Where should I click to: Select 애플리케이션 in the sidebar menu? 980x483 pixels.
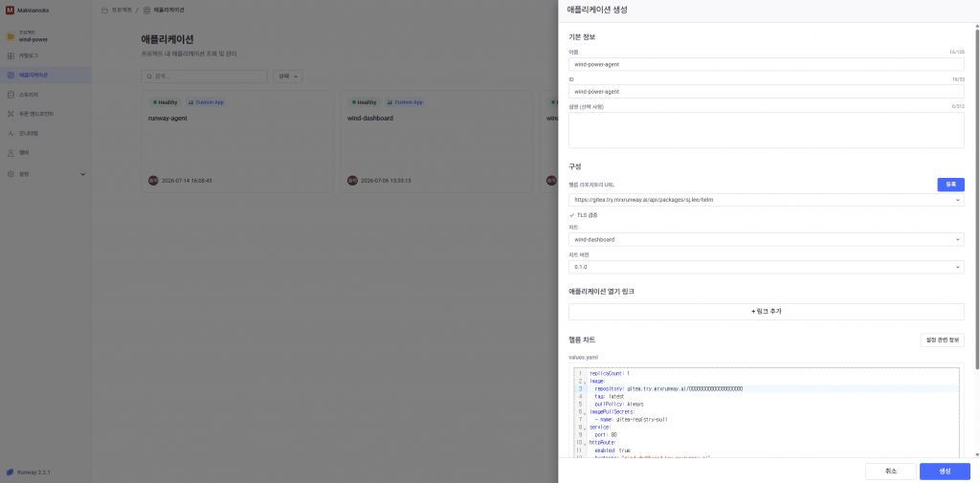(46, 75)
